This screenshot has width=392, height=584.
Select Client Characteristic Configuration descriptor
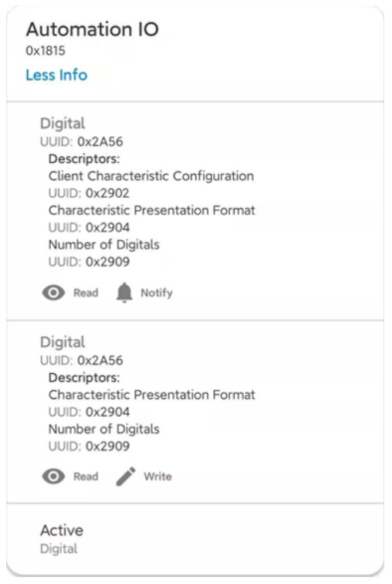click(x=151, y=176)
